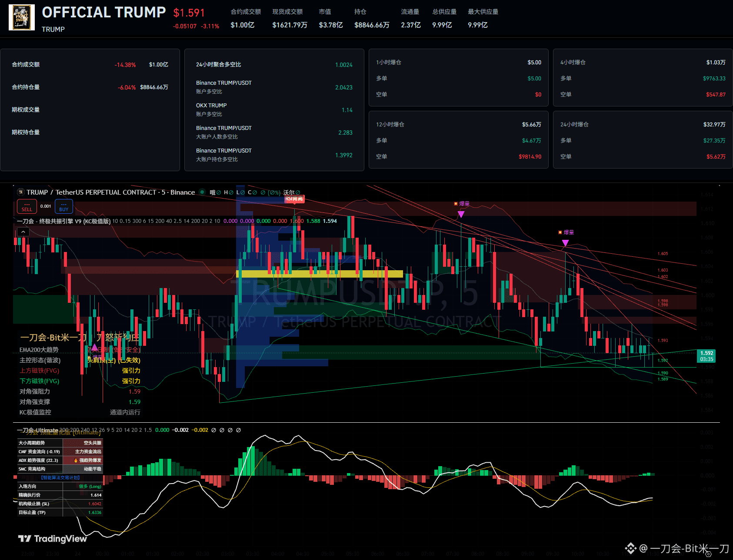This screenshot has width=733, height=560.
Task: Select the 一刀会-Ultimate indicator legend
Action: pos(37,430)
